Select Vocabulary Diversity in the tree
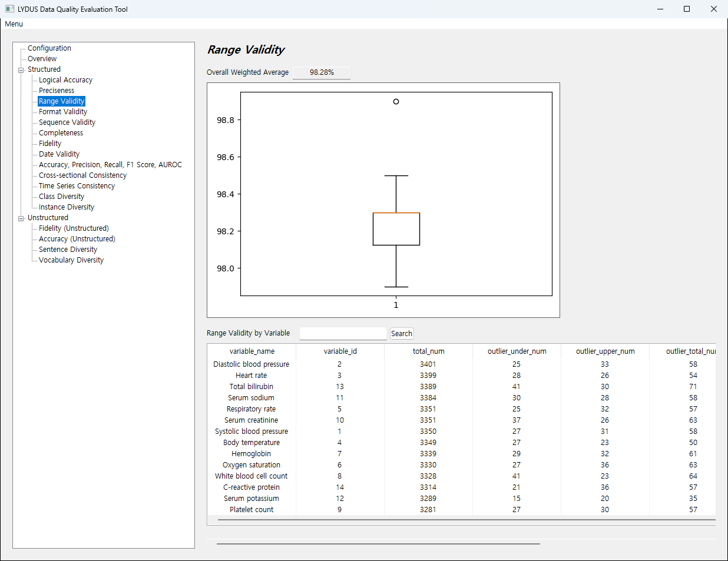This screenshot has width=728, height=561. [71, 260]
